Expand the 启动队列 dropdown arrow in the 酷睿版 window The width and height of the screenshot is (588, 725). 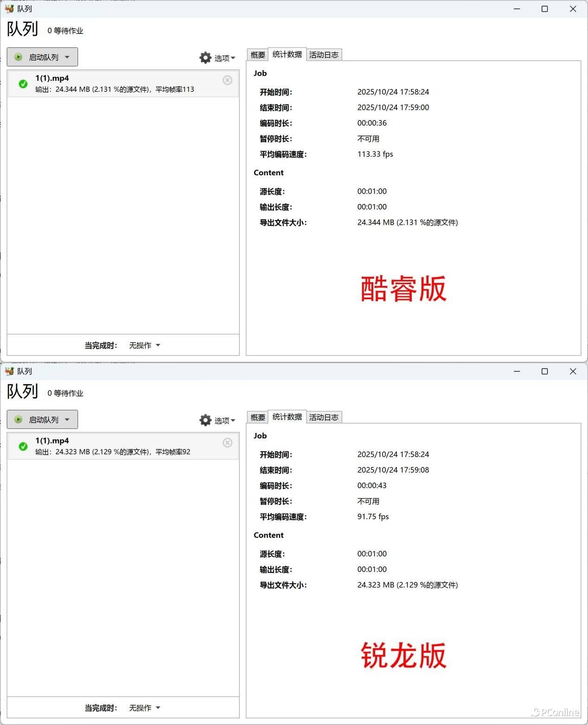point(67,57)
